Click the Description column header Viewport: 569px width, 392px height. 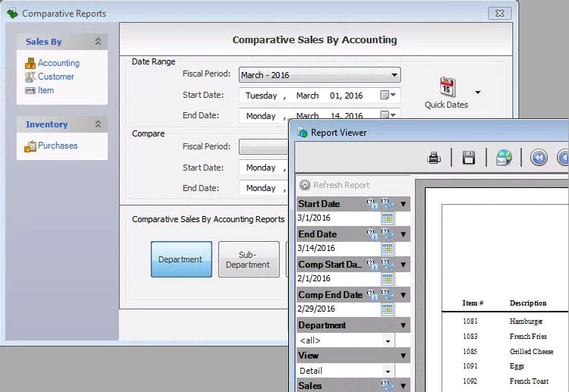[x=528, y=303]
